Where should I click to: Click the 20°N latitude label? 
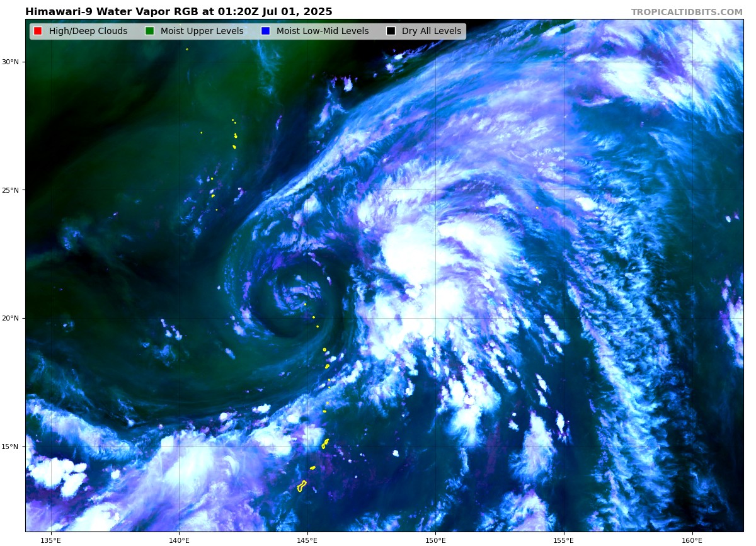coord(10,318)
